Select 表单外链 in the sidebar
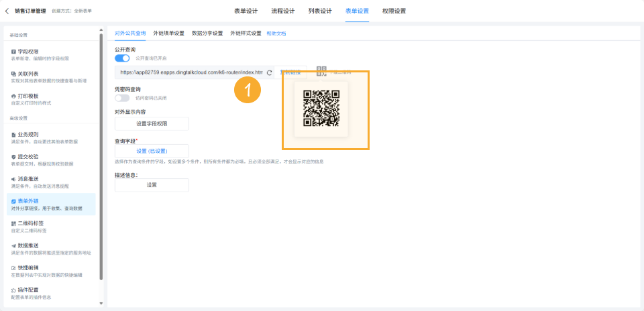This screenshot has width=644, height=311. click(51, 204)
